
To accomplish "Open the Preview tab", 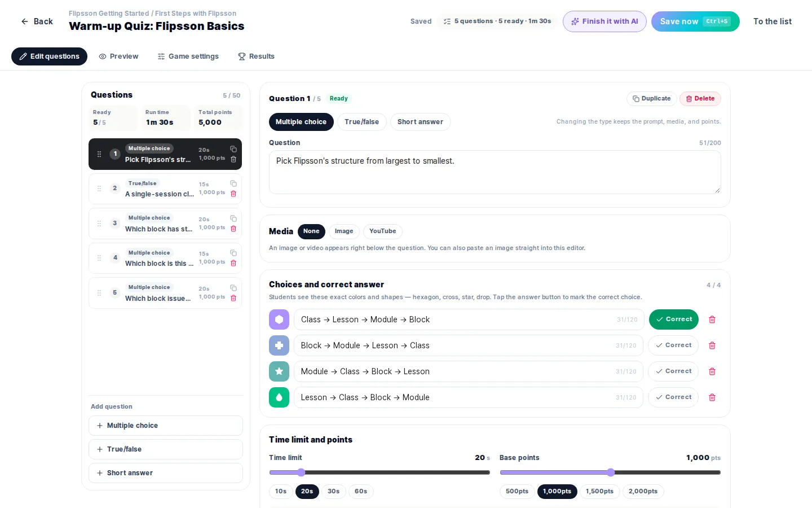I will [x=118, y=56].
